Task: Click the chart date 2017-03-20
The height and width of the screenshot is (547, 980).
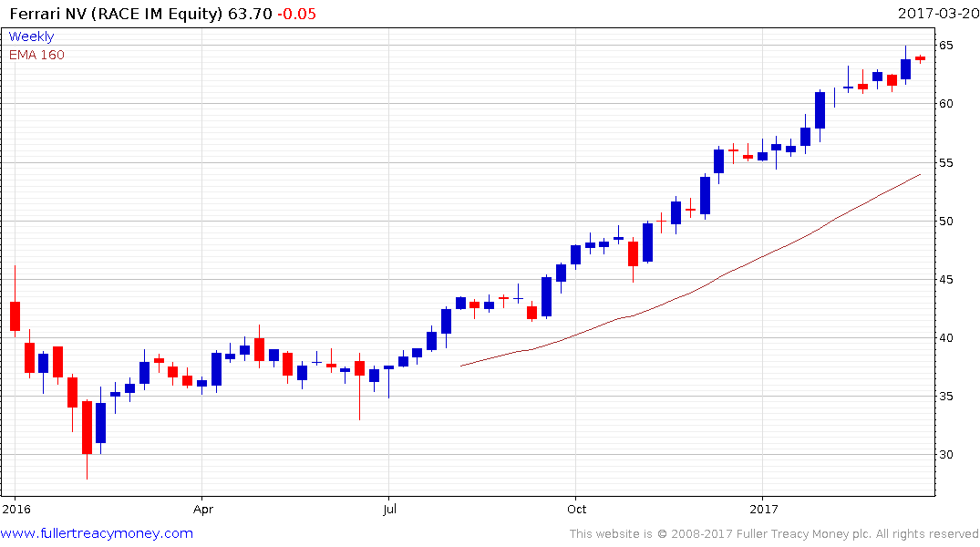Action: pos(938,13)
